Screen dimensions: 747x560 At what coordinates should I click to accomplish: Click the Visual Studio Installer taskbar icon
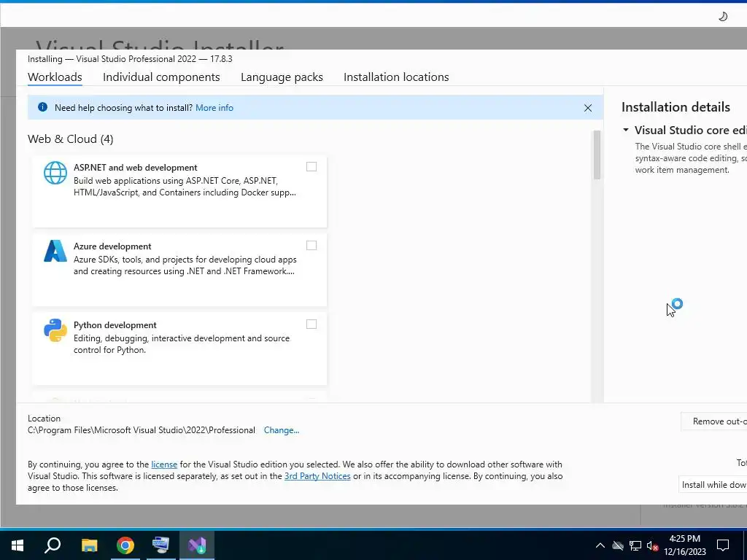(x=197, y=545)
